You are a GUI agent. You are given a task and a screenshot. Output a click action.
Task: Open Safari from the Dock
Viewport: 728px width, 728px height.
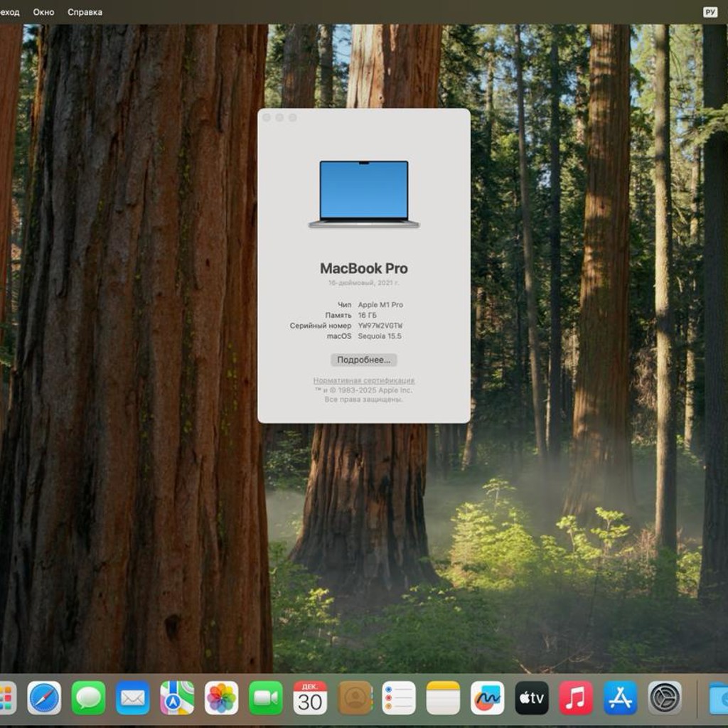(x=44, y=698)
